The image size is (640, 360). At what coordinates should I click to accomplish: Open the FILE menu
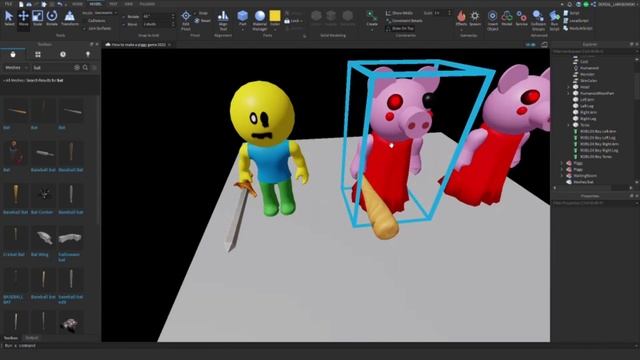click(x=8, y=4)
